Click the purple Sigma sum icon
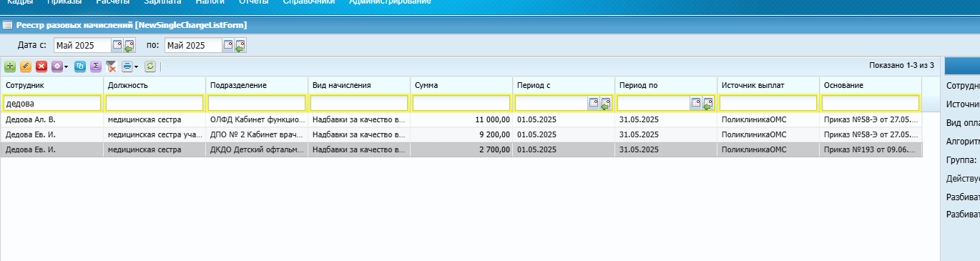 (x=95, y=67)
